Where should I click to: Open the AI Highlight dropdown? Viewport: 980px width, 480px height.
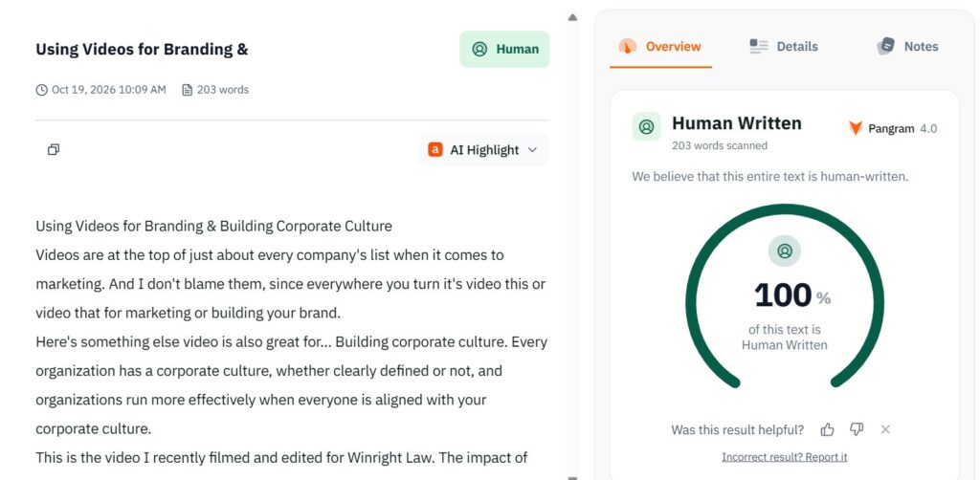483,150
